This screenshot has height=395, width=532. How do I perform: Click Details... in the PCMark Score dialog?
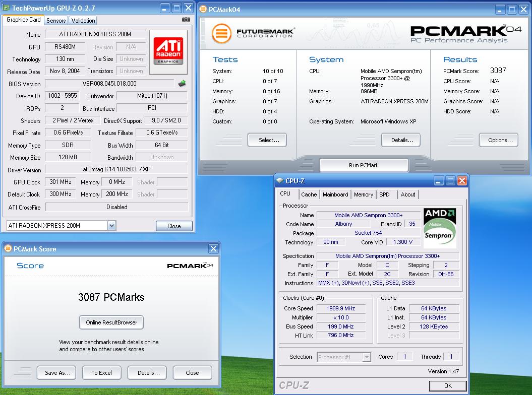pos(147,373)
